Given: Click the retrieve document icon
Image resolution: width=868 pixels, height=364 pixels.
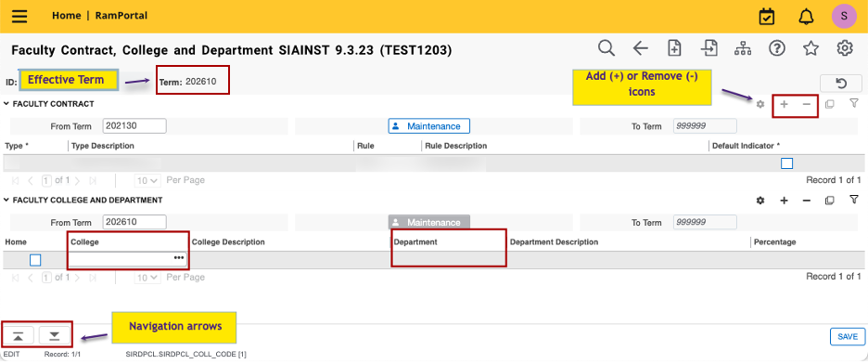Looking at the screenshot, I should [x=708, y=48].
